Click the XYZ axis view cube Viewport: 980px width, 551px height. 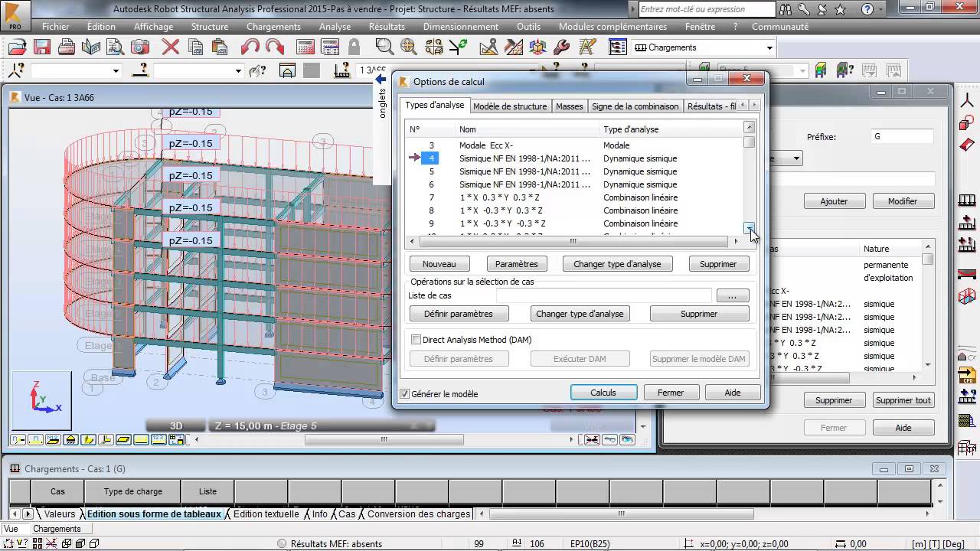click(42, 399)
